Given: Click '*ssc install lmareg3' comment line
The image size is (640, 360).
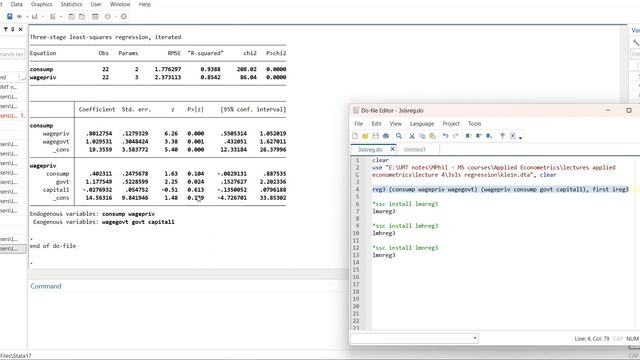Looking at the screenshot, I should point(405,204).
